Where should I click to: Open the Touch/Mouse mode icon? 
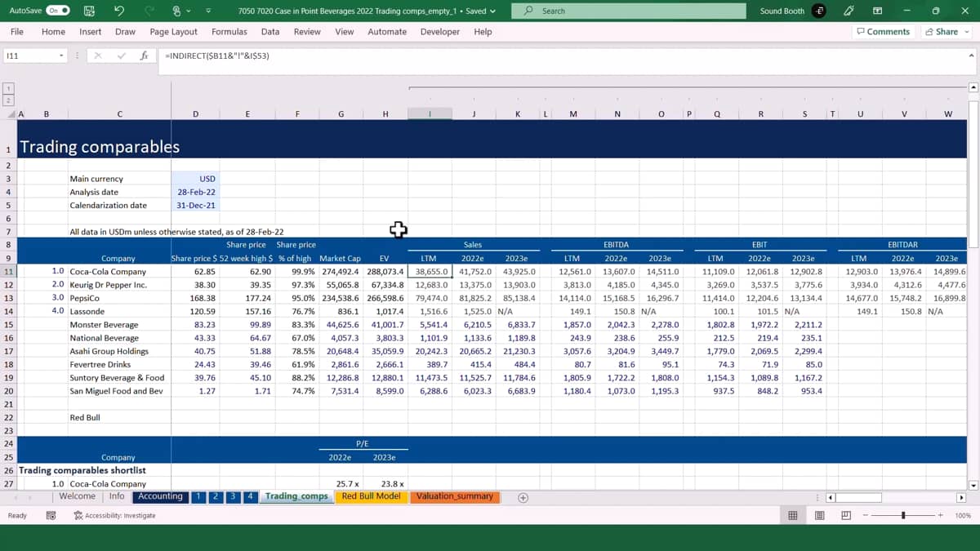coord(176,11)
